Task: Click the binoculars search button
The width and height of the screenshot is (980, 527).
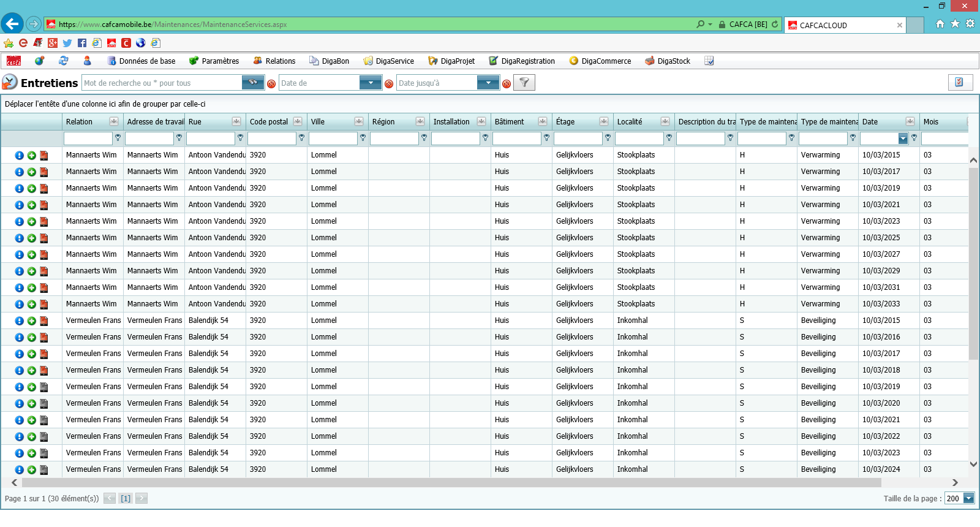Action: 253,83
